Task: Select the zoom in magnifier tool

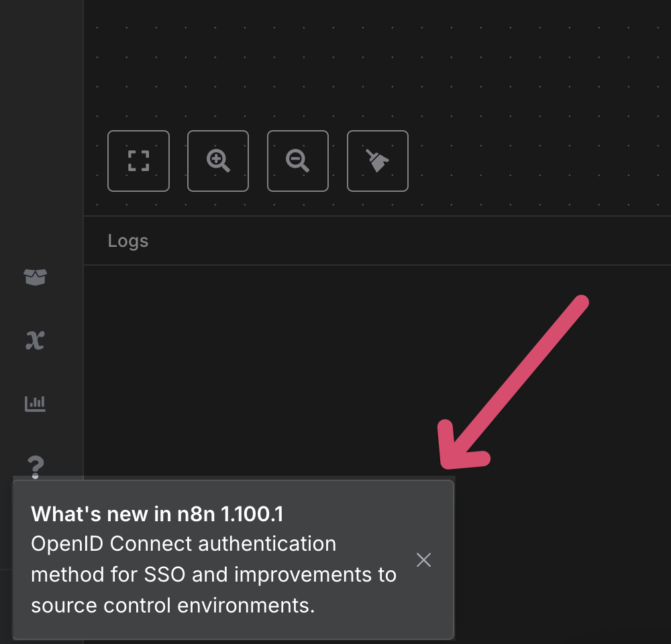Action: coord(217,161)
